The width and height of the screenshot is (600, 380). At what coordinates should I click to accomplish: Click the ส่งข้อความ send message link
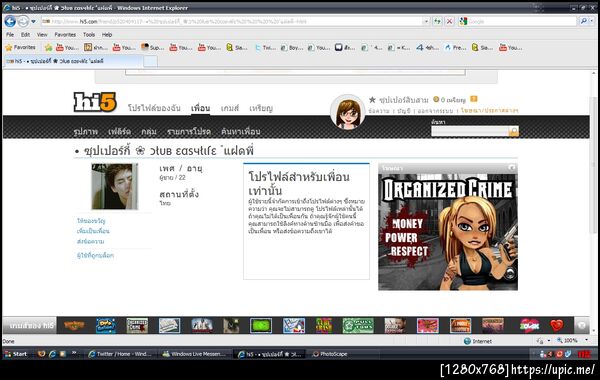click(90, 241)
